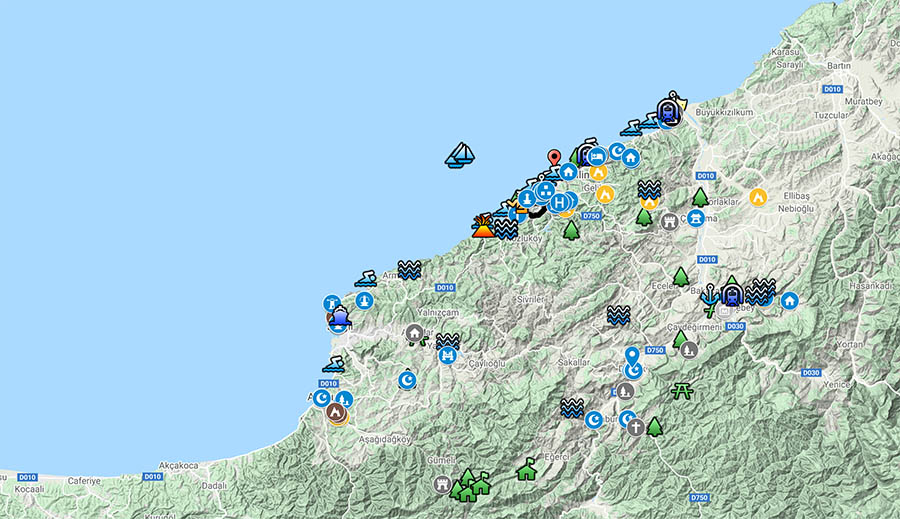Select the bed accommodation marker
Screen dimensions: 900x519
pyautogui.click(x=596, y=157)
